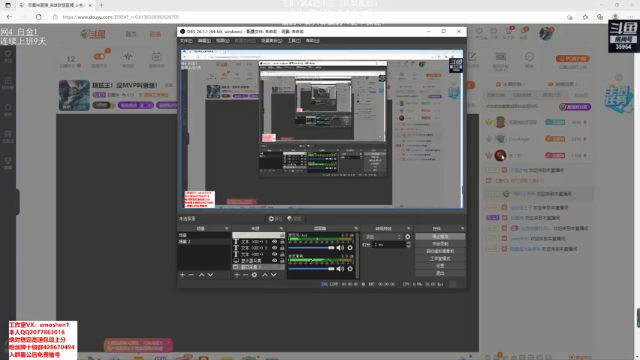Open the 淡出 scene transition dropdown
This screenshot has height=360, width=640.
pos(383,237)
